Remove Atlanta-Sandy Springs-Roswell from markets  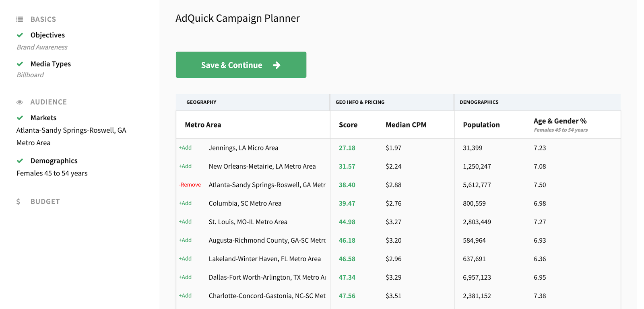(190, 185)
